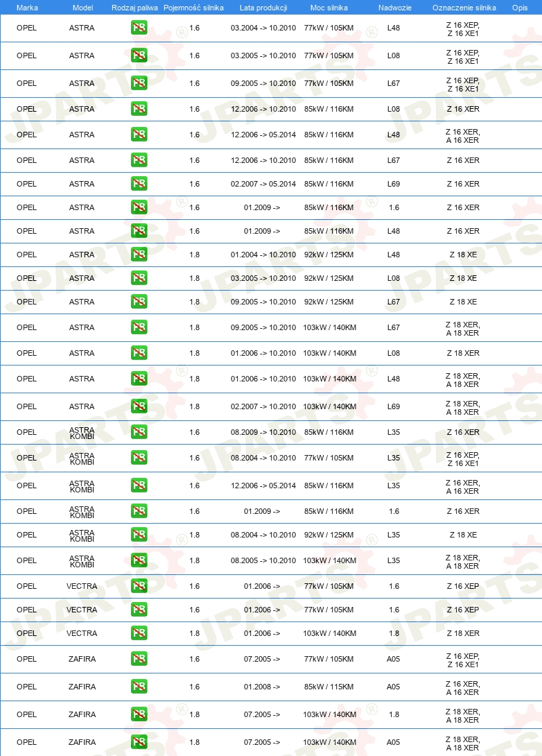542x756 pixels.
Task: Click fuel icon in Zafira 1.8 A05 row
Action: (139, 742)
